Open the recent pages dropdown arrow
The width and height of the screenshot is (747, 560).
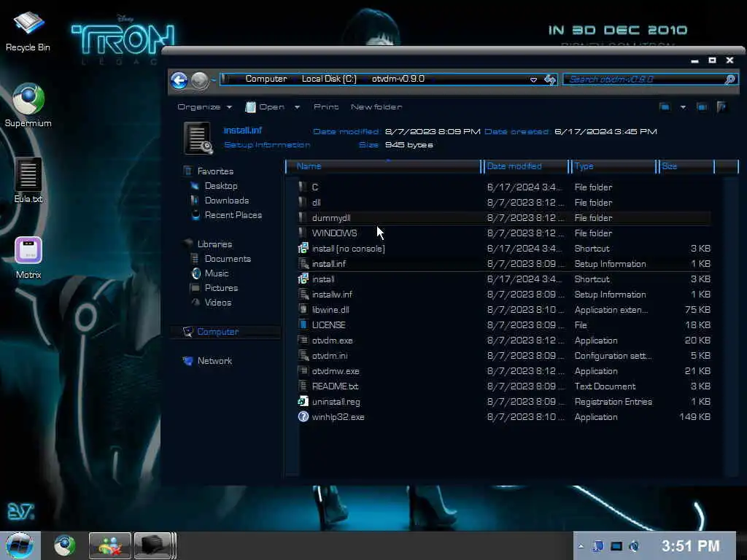pos(214,80)
